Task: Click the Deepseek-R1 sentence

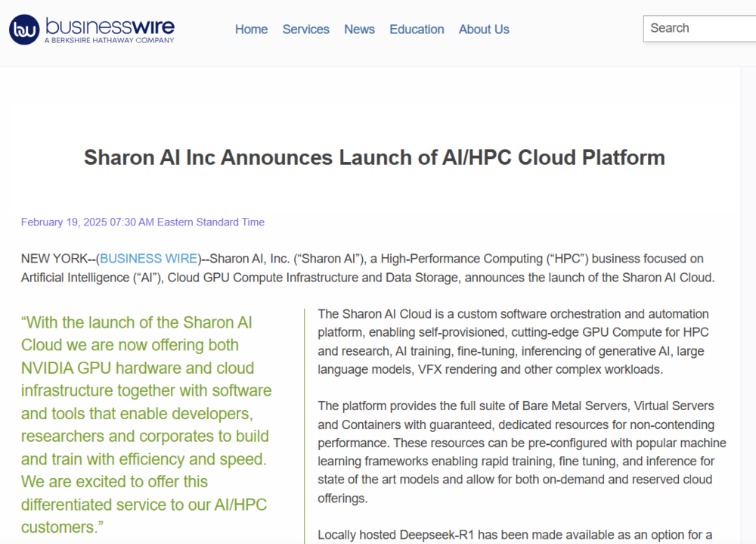Action: [x=514, y=535]
